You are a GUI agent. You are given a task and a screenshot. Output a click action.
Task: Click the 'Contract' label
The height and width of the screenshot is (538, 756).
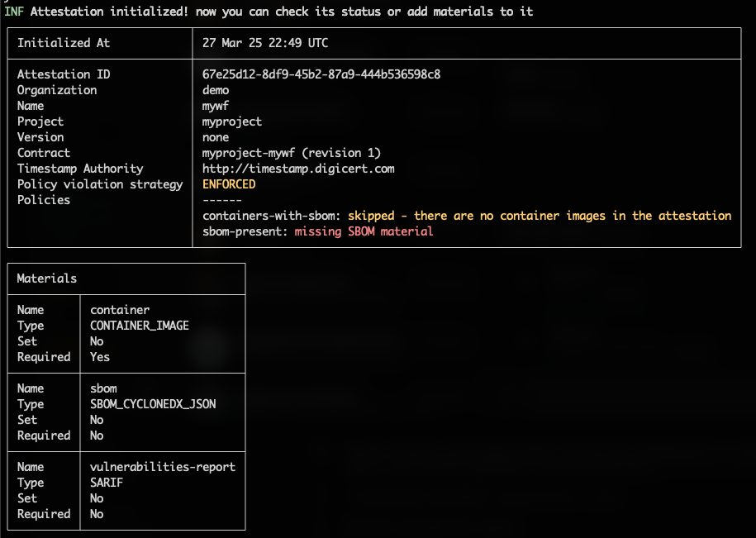tap(44, 153)
